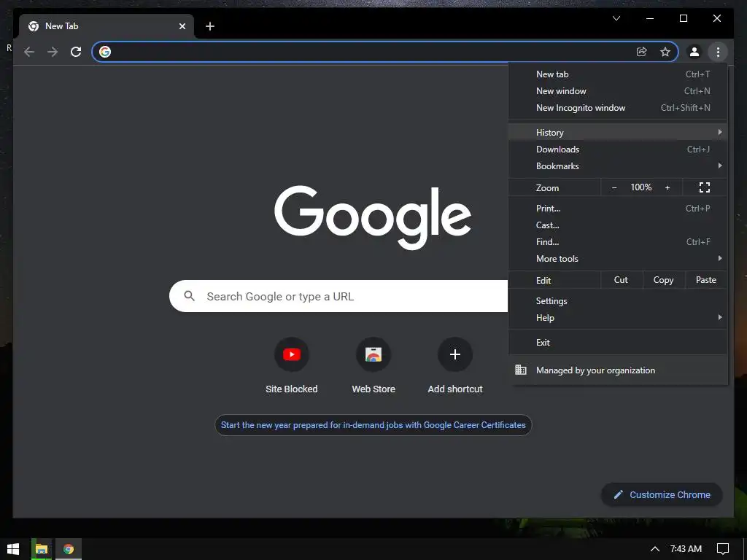The image size is (747, 560).
Task: Close the New Tab tab
Action: [x=182, y=26]
